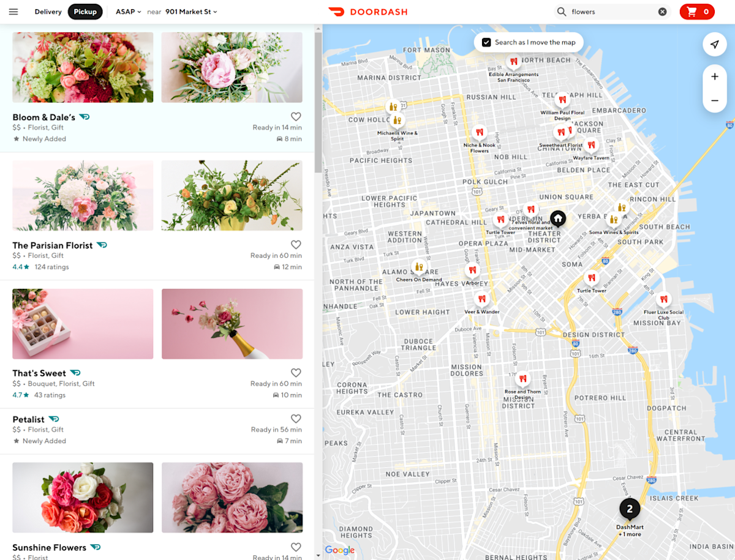
Task: Open the Cheers On Demand pin
Action: point(419,267)
